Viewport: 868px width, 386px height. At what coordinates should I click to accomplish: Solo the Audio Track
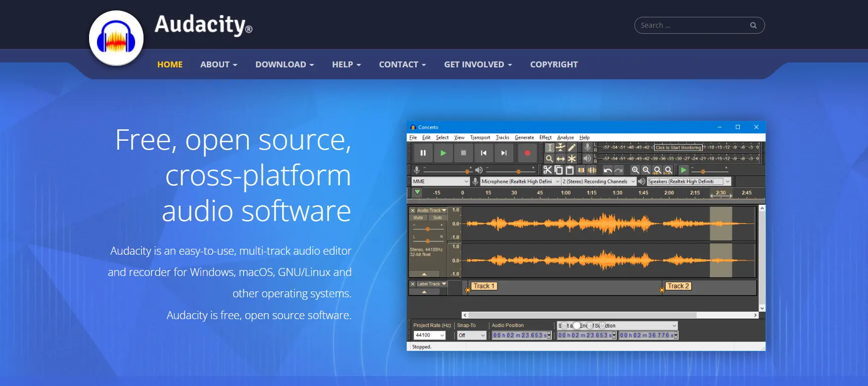pos(437,218)
